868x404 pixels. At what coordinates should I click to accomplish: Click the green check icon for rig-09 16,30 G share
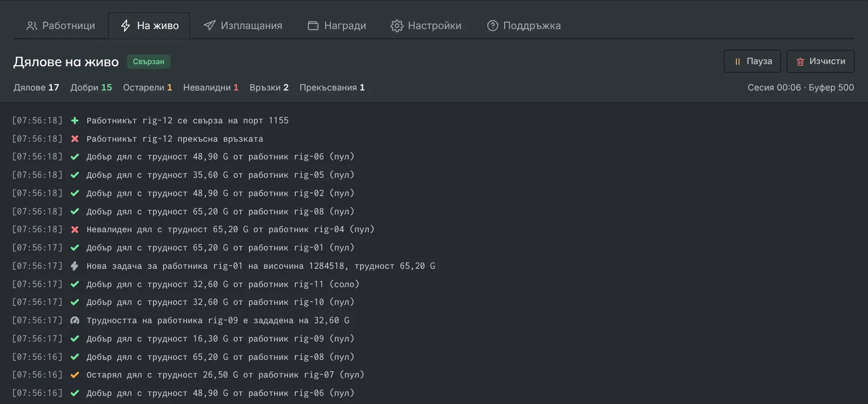point(75,339)
